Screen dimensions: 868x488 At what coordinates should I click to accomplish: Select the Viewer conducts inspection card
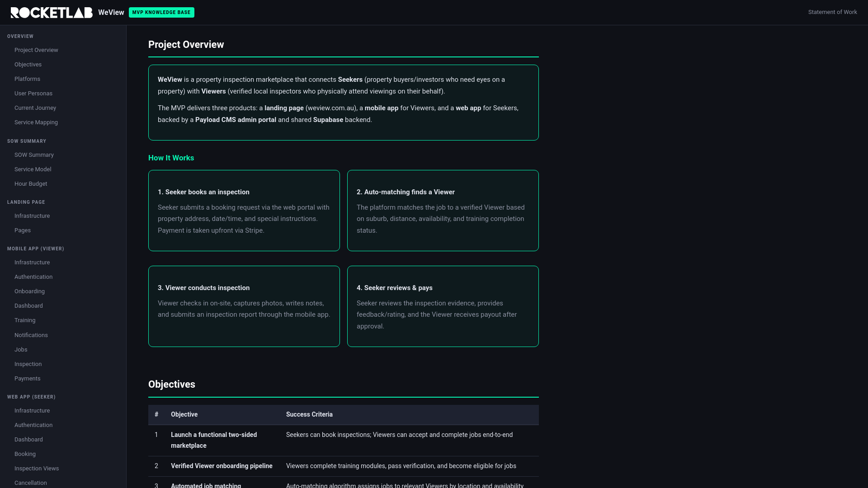pos(244,306)
